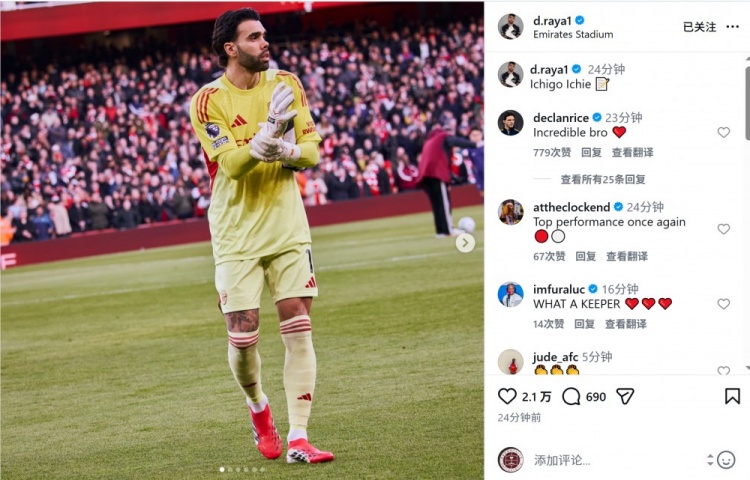Open Emirates Stadium location link
Screen dimensions: 750x480
[x=573, y=34]
